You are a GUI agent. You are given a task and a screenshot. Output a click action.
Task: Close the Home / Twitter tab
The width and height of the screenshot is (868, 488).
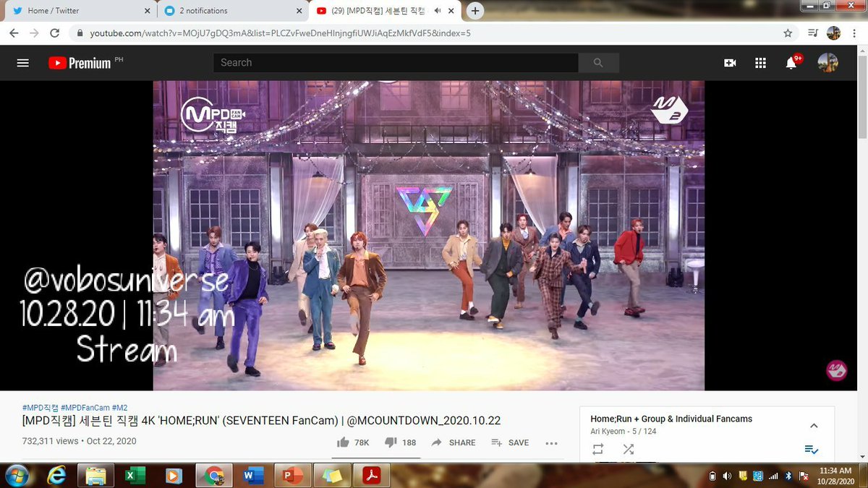click(148, 11)
